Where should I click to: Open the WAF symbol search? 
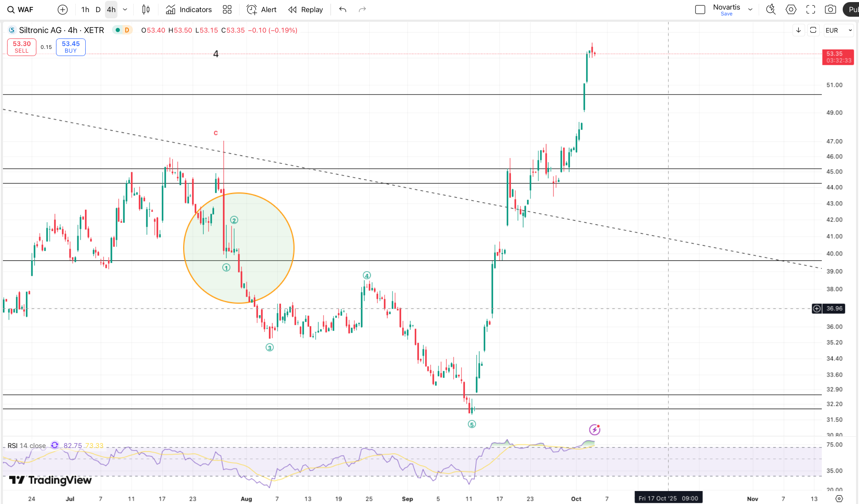tap(20, 10)
